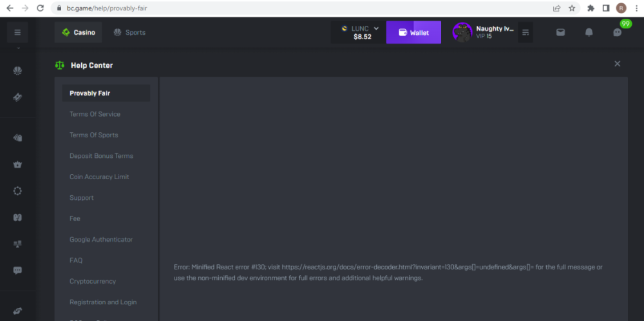644x321 pixels.
Task: Open the notifications bell
Action: point(589,32)
